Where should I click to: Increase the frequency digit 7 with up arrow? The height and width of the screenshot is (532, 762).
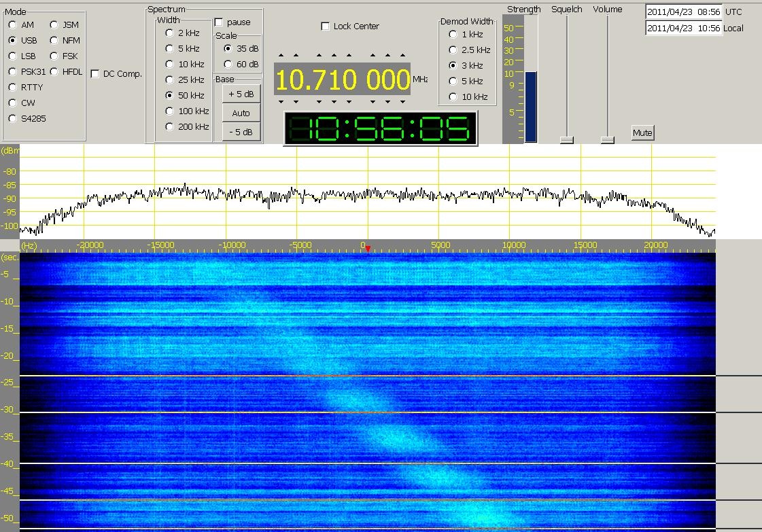coord(318,56)
